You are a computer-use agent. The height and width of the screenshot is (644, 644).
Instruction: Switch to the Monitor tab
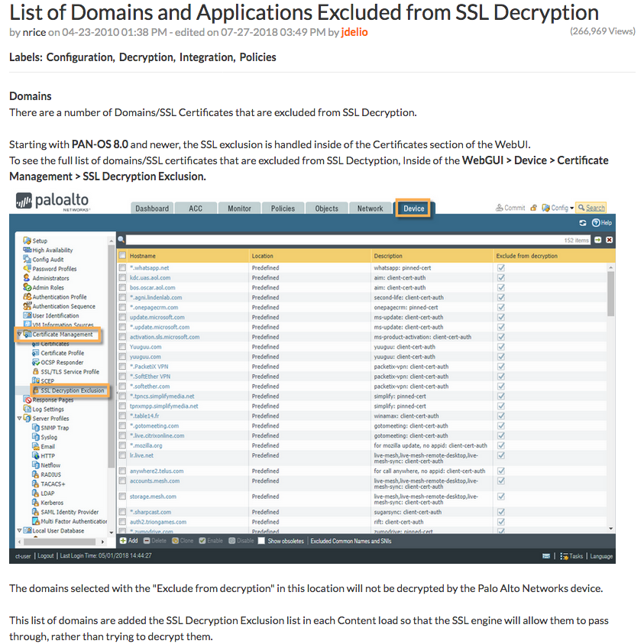click(239, 209)
